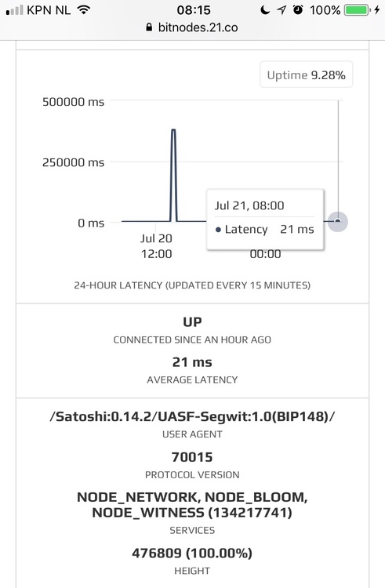Click the Uptime 9.28% badge

pos(307,74)
